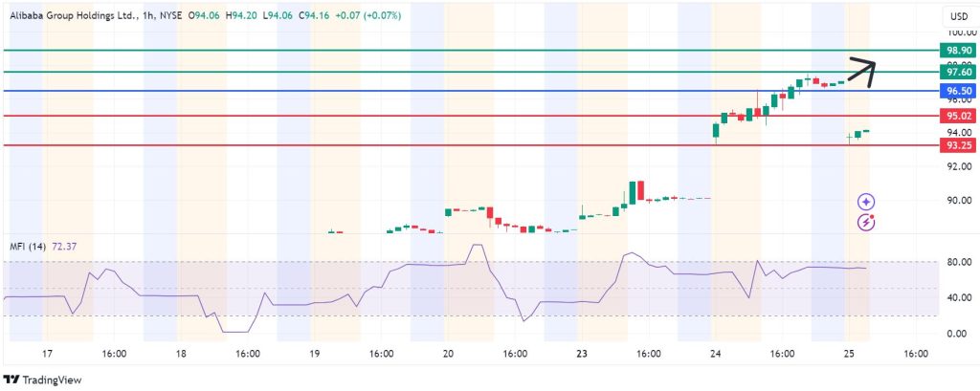Select the blue horizontal line at 96.50
Image resolution: width=980 pixels, height=391 pixels.
(469, 91)
